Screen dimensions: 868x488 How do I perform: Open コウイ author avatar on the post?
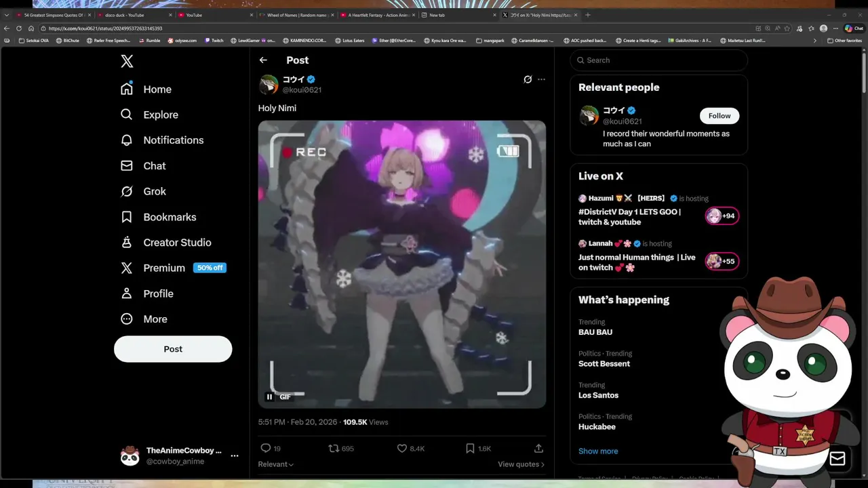point(269,84)
